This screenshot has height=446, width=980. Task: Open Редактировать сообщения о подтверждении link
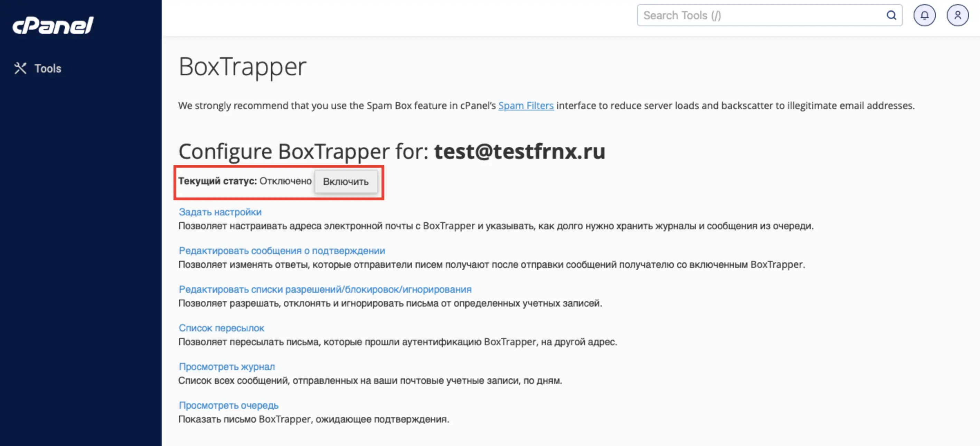(x=282, y=251)
